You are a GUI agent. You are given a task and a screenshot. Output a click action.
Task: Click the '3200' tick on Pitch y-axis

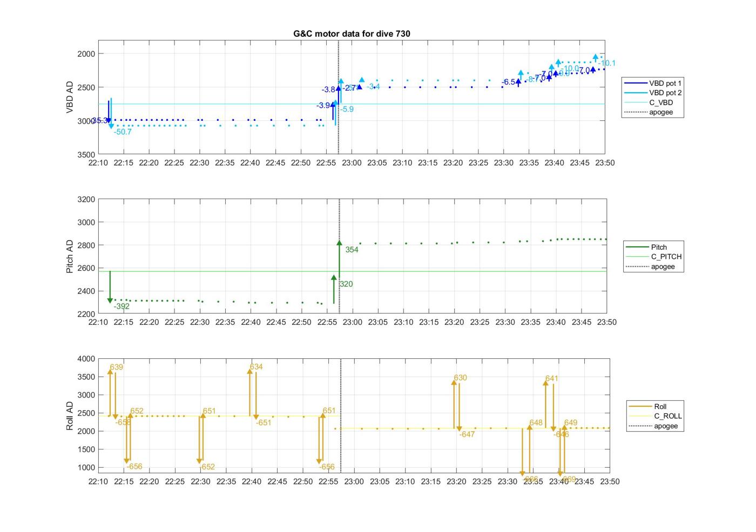click(86, 200)
